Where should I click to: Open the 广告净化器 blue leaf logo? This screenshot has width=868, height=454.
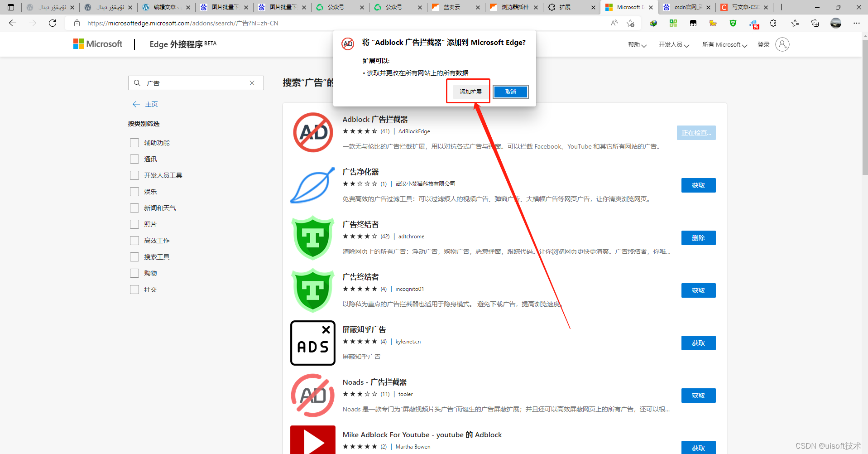point(313,185)
